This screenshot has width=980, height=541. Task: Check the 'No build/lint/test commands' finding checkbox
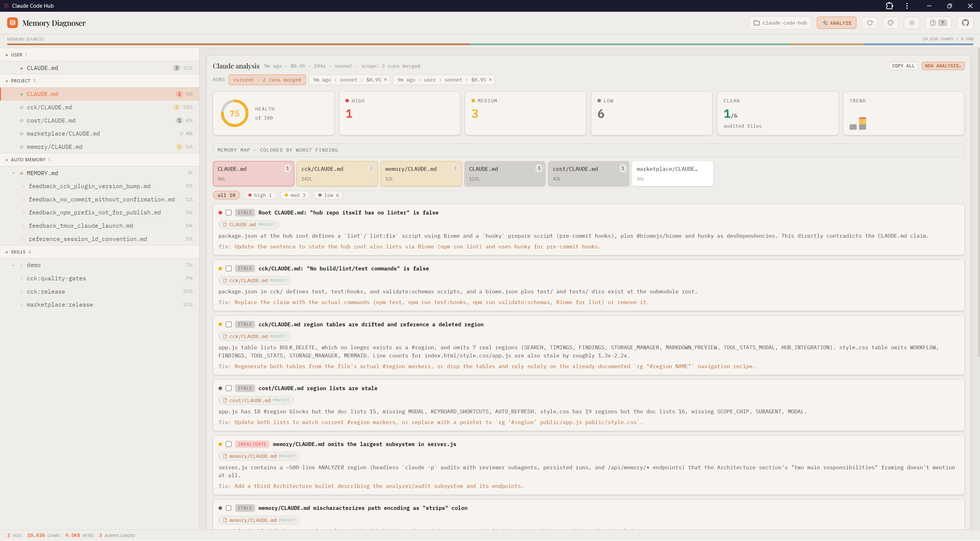[x=229, y=269]
